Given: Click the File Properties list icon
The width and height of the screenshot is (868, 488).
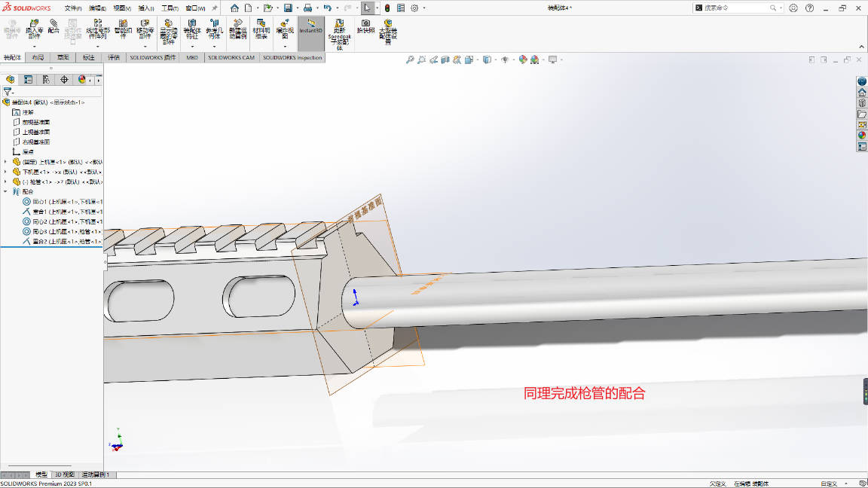Looking at the screenshot, I should pos(401,8).
